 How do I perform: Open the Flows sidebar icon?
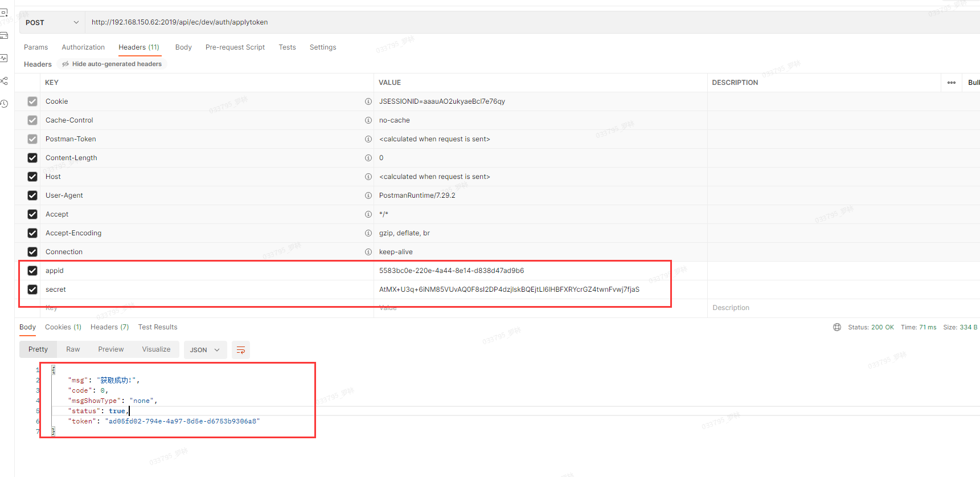[x=4, y=81]
